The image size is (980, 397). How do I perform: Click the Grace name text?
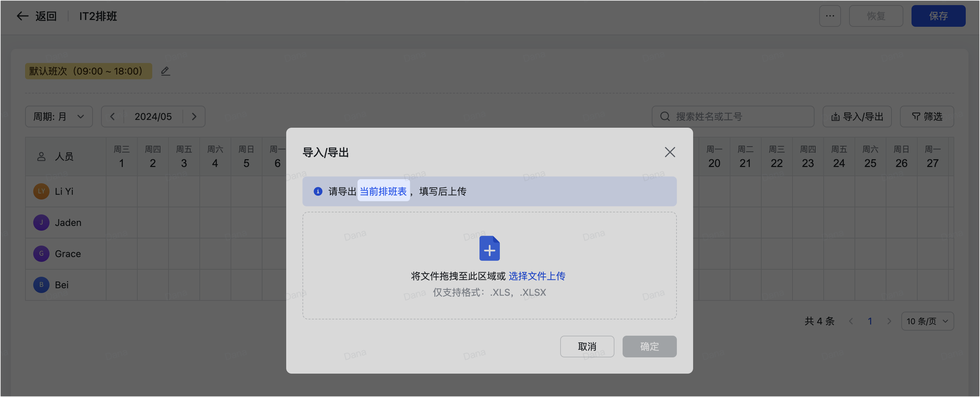(x=68, y=253)
